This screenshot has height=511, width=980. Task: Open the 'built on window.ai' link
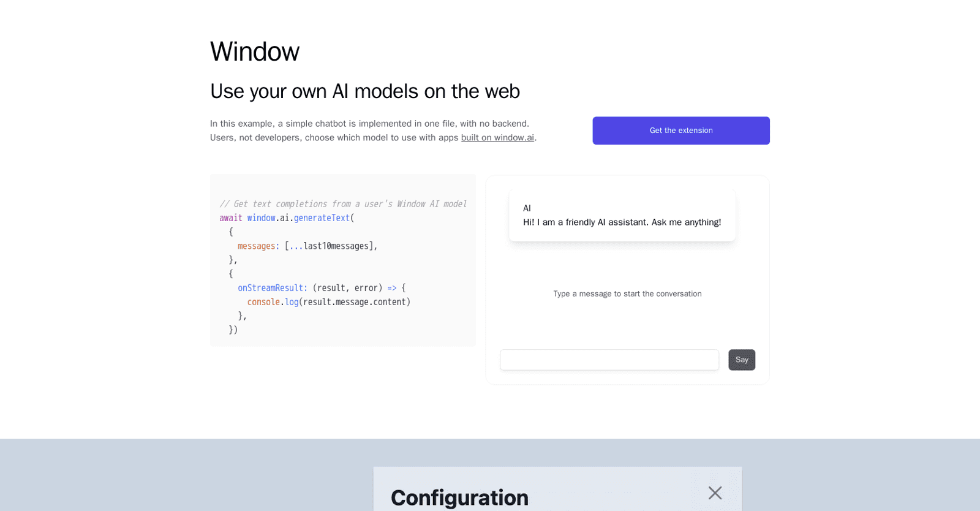[497, 137]
